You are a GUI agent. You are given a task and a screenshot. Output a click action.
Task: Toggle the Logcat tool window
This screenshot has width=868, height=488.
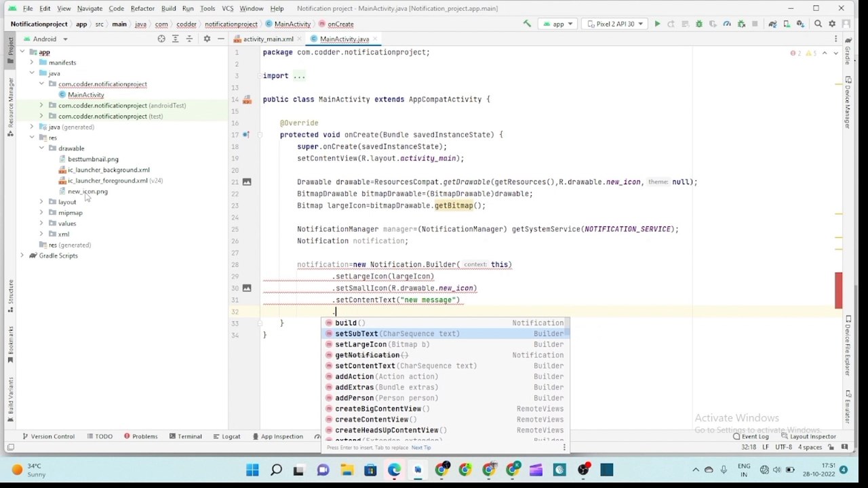click(x=226, y=436)
